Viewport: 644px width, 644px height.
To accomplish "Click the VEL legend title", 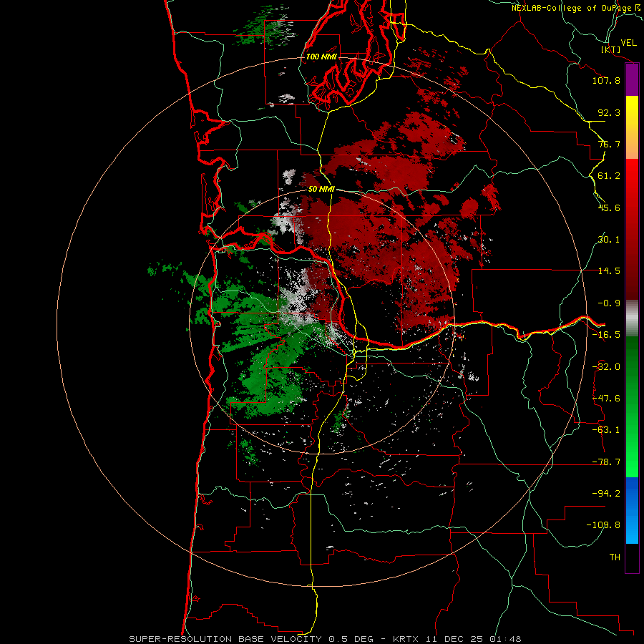I will pos(628,43).
